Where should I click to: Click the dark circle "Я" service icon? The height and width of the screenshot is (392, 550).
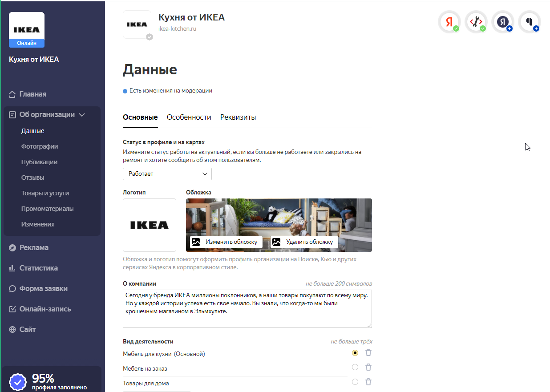pyautogui.click(x=503, y=22)
